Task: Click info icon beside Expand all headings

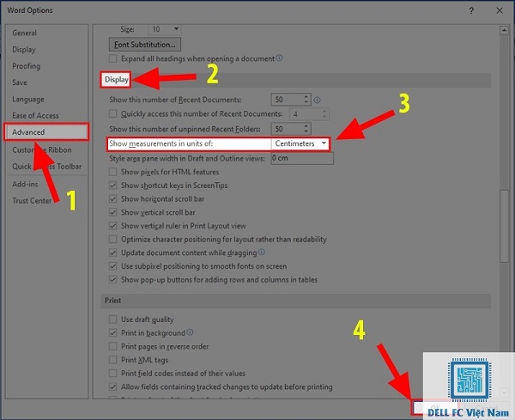Action: (279, 58)
